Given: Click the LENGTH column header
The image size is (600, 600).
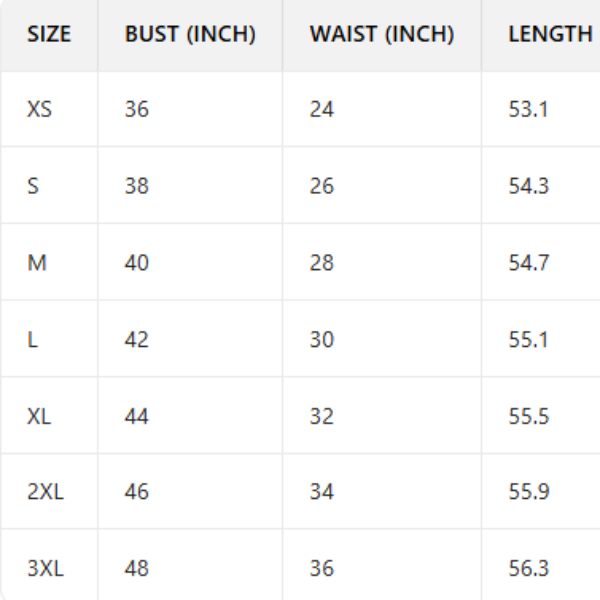Looking at the screenshot, I should 550,34.
